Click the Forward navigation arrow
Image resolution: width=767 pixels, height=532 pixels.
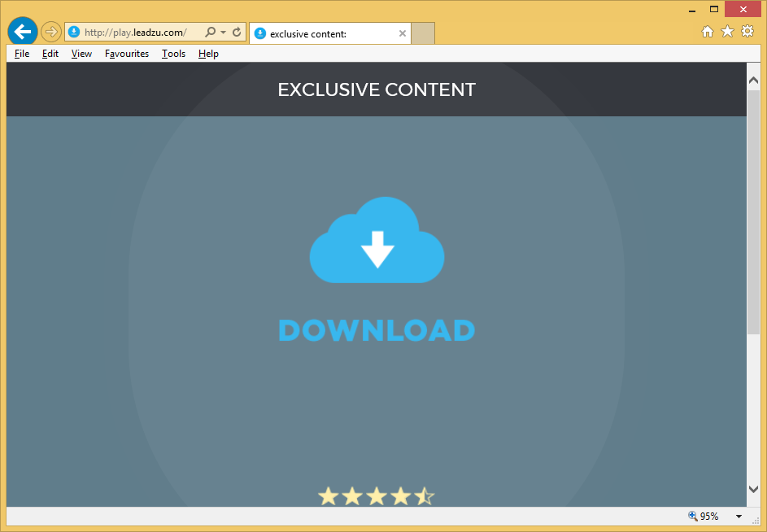coord(51,32)
